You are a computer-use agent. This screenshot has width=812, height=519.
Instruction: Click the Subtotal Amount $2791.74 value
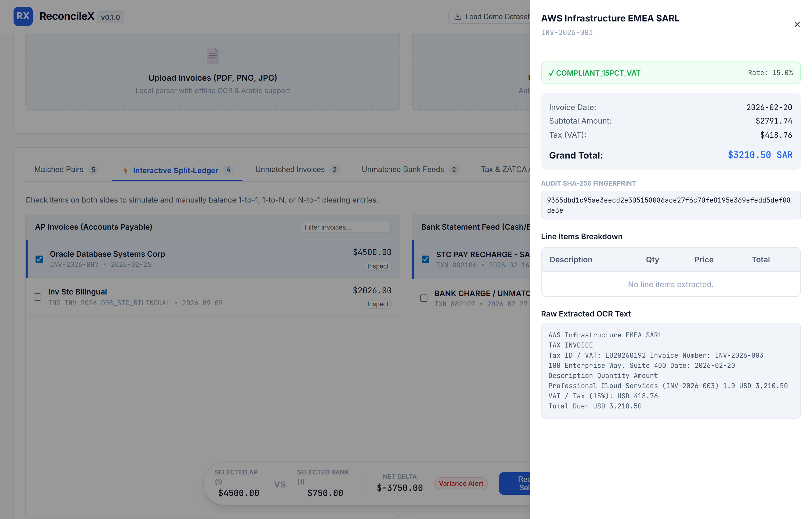[x=774, y=121]
